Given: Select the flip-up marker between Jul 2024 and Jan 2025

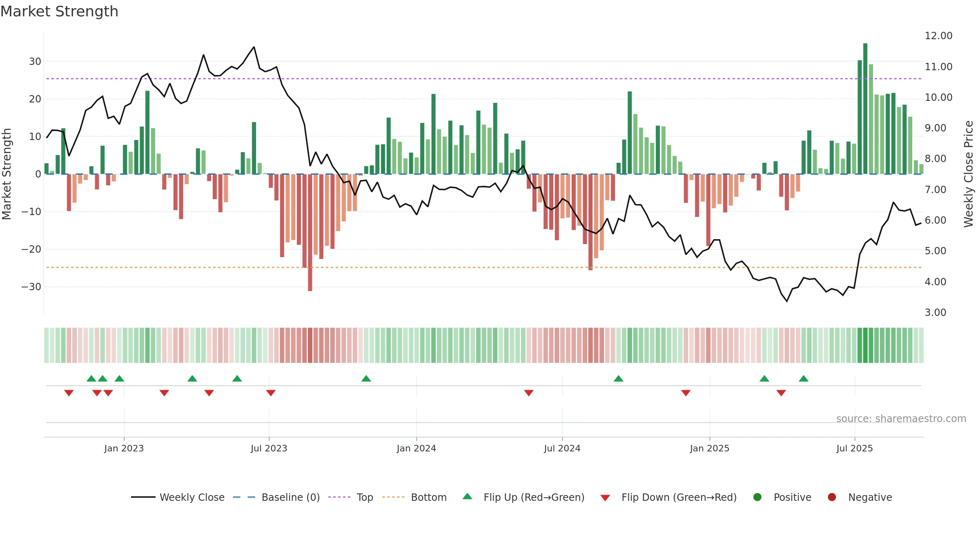Looking at the screenshot, I should (619, 378).
